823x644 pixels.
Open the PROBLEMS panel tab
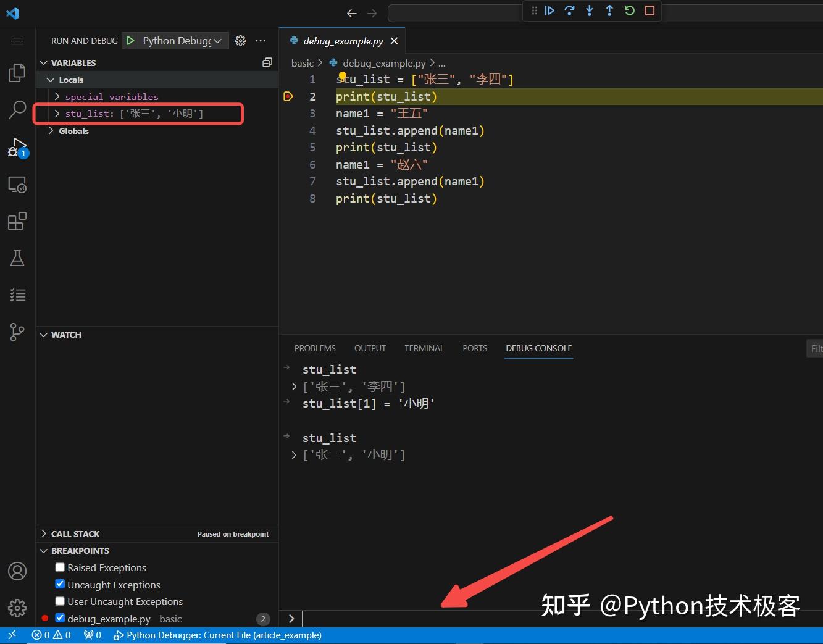coord(315,348)
